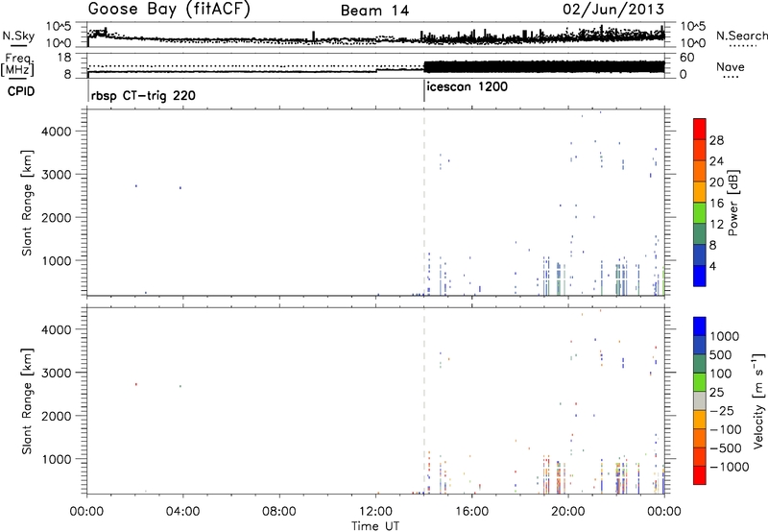
Task: Click the '04:00' time tick label
Action: tap(182, 512)
